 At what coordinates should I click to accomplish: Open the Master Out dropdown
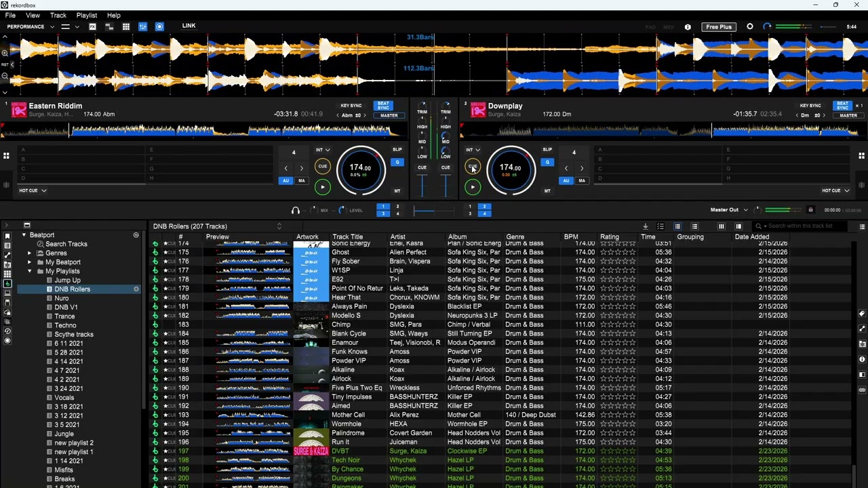click(x=729, y=210)
